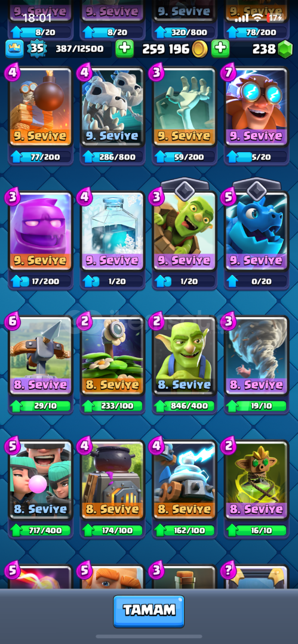Tap the green plus beside experience bar

coord(124,49)
